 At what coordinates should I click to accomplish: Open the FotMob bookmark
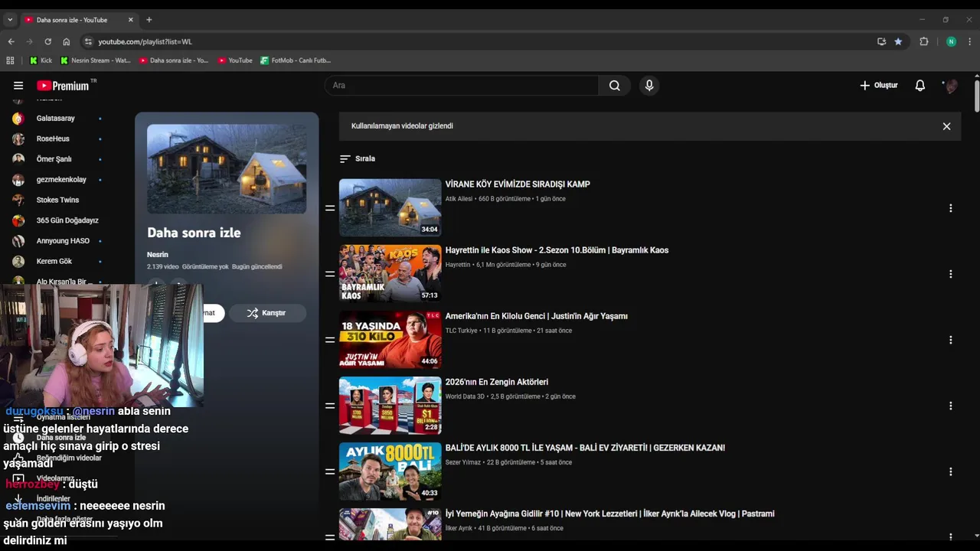296,60
